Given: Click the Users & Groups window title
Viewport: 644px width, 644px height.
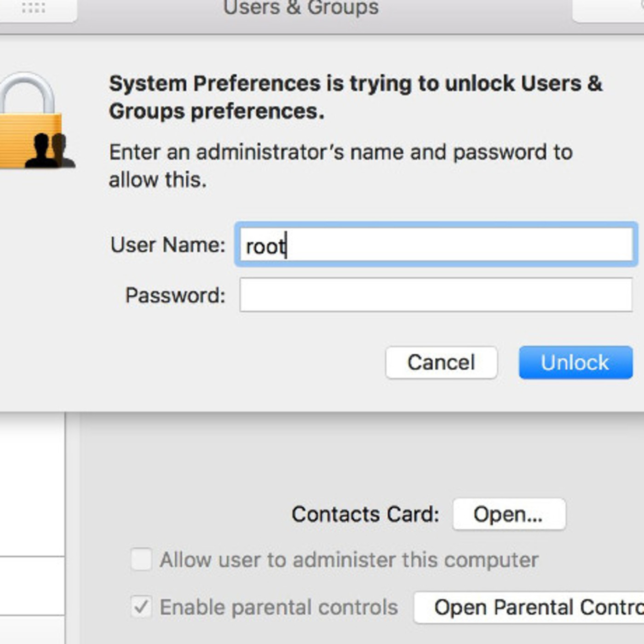Looking at the screenshot, I should tap(301, 8).
